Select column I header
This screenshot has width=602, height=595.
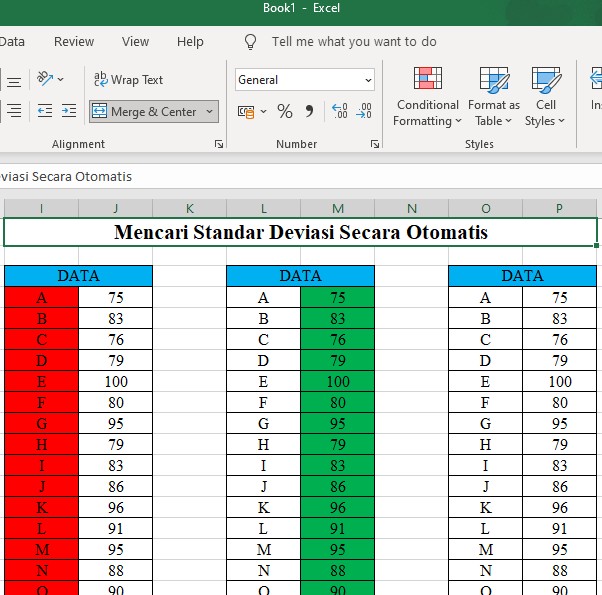click(41, 208)
